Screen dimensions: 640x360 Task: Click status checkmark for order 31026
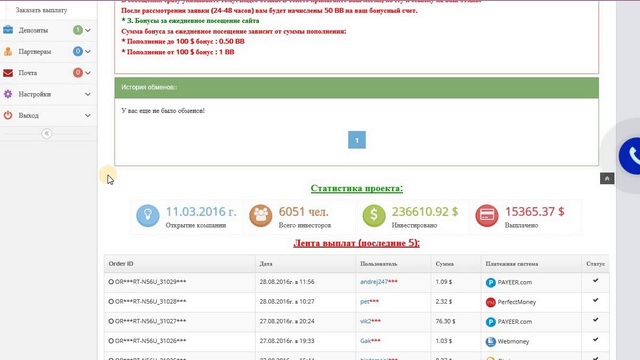tap(596, 339)
